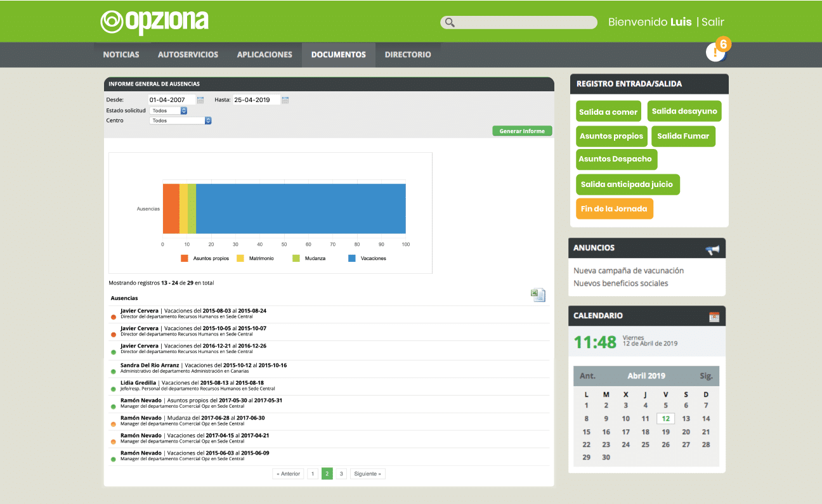The width and height of the screenshot is (822, 504).
Task: Open the Documentos tab
Action: click(339, 55)
